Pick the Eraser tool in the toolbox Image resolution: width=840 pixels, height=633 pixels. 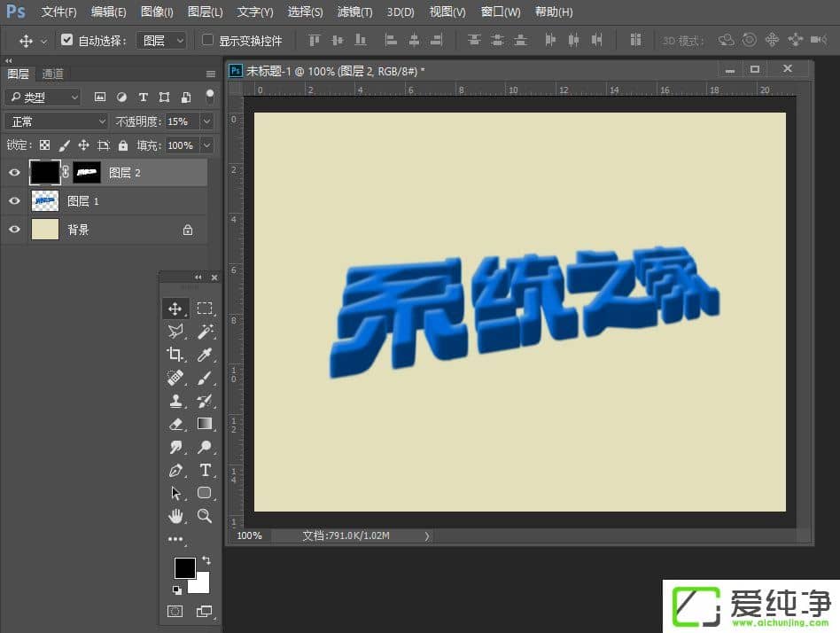175,424
